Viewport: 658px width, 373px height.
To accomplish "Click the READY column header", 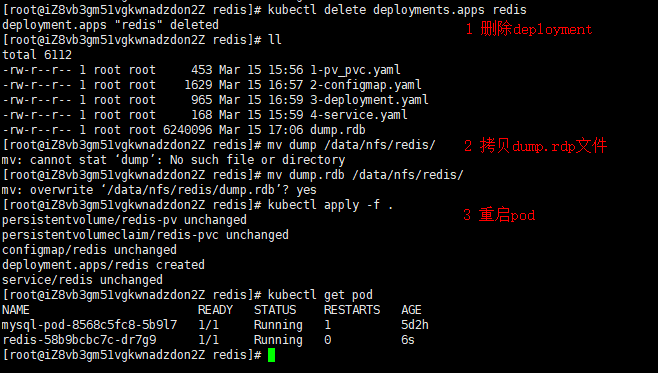I will [x=215, y=310].
